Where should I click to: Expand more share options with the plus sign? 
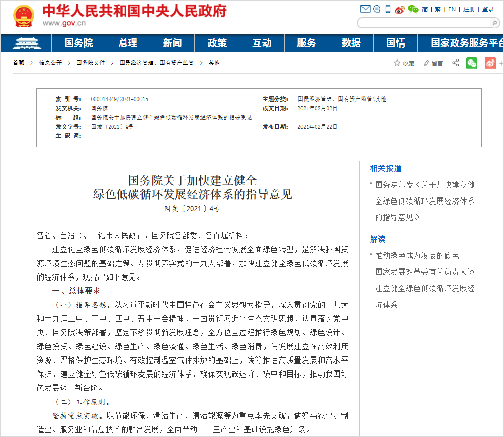coord(501,63)
